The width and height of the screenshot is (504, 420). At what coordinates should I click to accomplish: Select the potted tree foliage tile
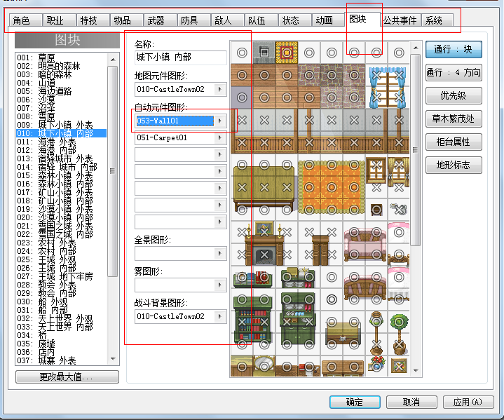(399, 322)
